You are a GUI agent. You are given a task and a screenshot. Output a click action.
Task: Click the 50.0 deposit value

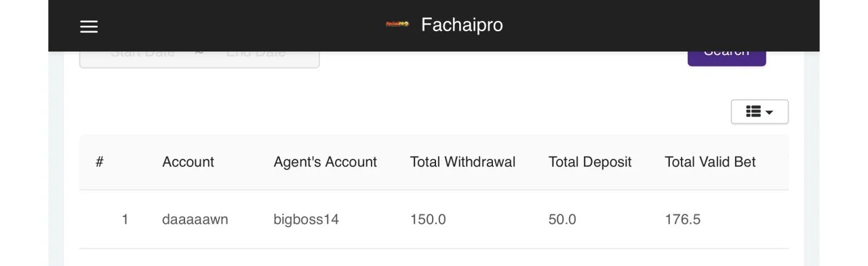[x=562, y=220]
